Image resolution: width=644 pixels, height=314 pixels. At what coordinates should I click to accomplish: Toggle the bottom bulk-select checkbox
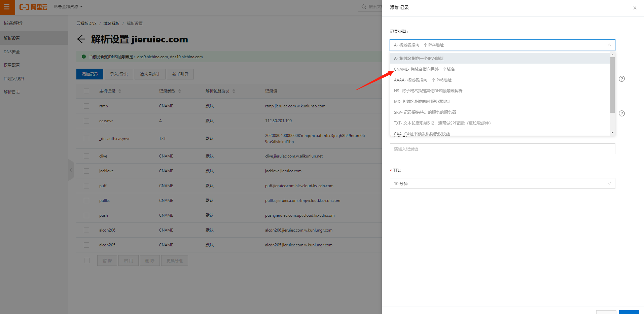[x=86, y=260]
